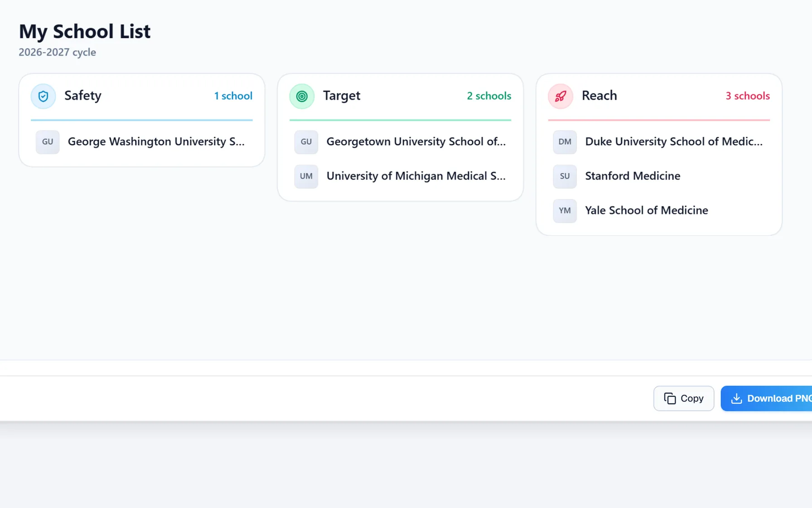Click the '1 school' count label
The image size is (812, 508).
233,96
